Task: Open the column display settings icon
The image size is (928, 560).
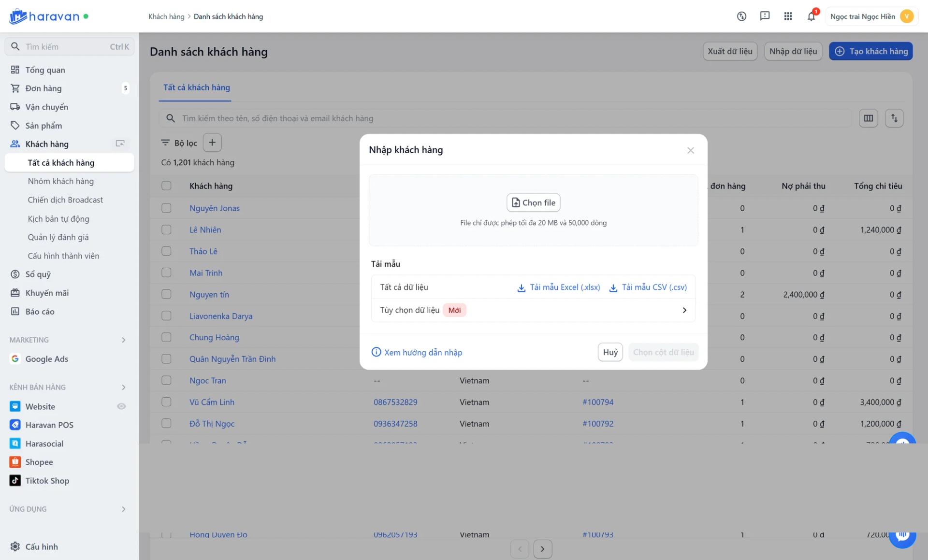Action: [x=868, y=118]
